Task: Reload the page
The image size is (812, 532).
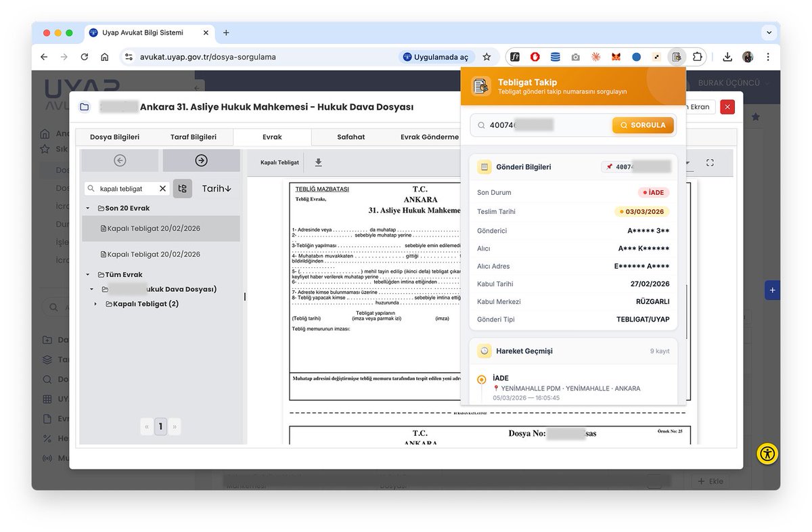Action: [x=84, y=57]
